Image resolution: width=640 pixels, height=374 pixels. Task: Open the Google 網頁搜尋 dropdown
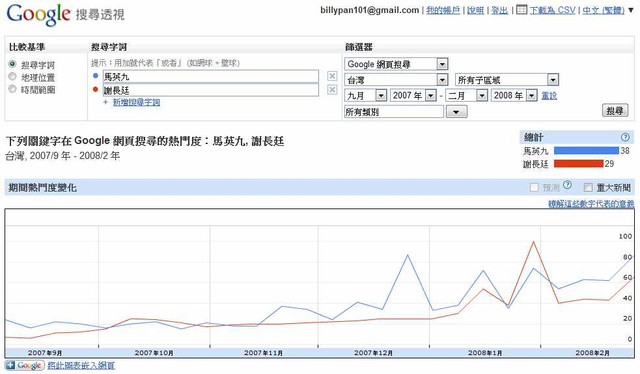[x=396, y=64]
